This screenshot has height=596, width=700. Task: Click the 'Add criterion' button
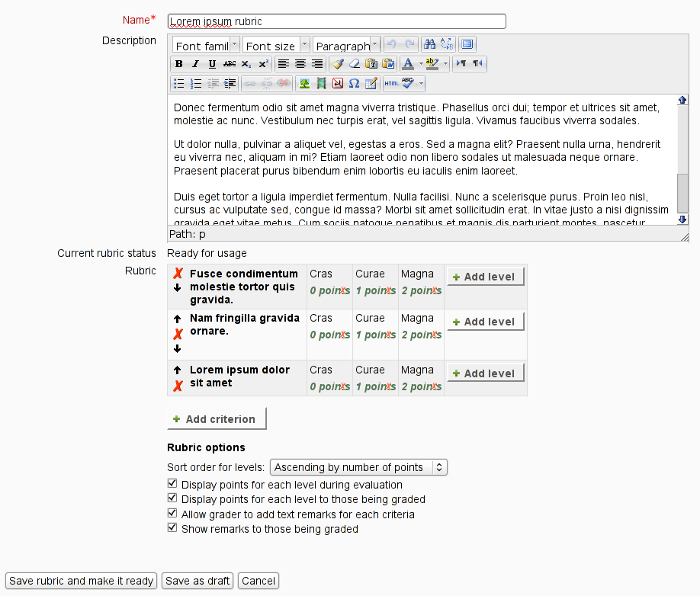coord(217,419)
